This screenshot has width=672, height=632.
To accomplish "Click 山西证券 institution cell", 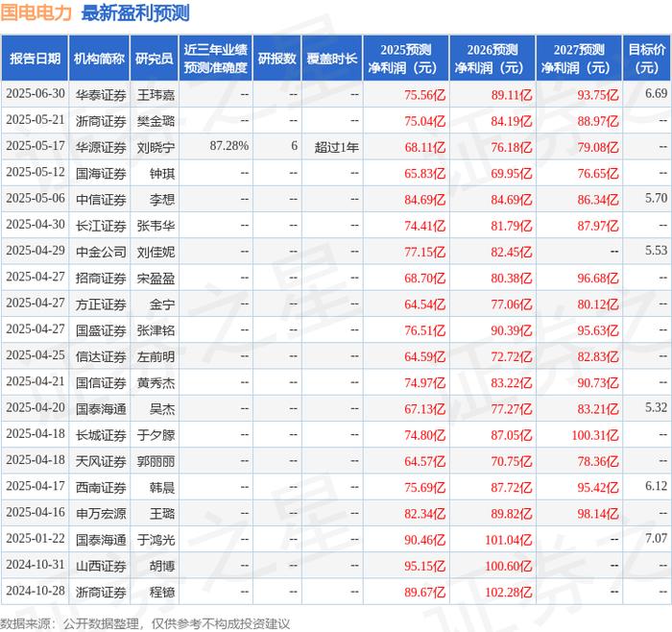I will tap(101, 566).
